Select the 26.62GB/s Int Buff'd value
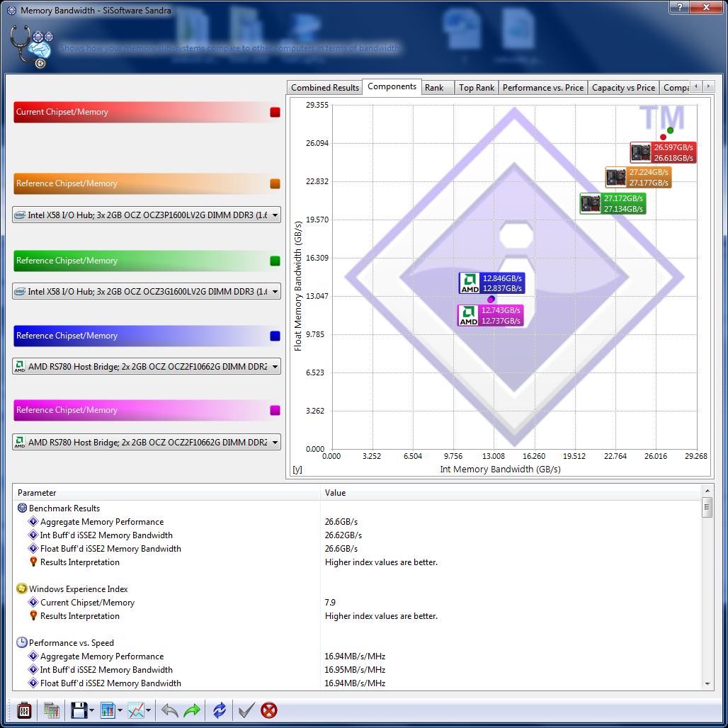 tap(343, 536)
